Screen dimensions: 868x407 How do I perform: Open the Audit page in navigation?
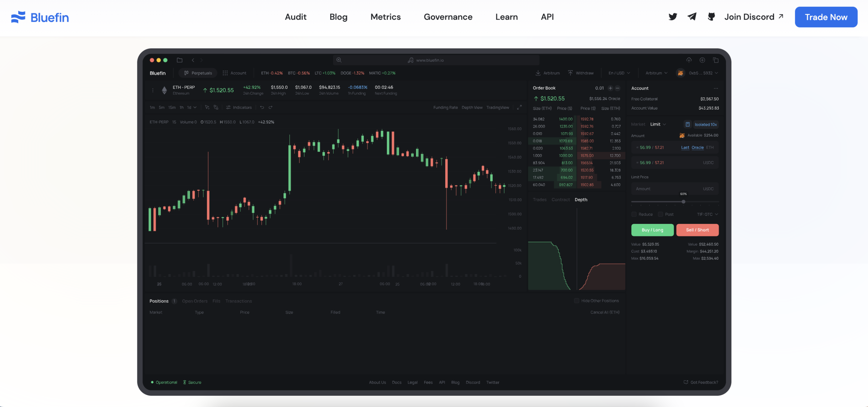point(296,17)
